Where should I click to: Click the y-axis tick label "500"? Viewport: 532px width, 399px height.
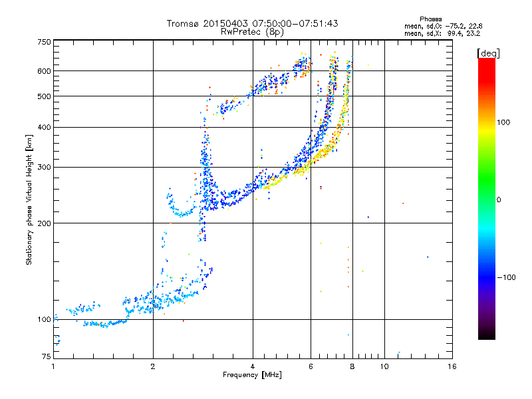44,96
